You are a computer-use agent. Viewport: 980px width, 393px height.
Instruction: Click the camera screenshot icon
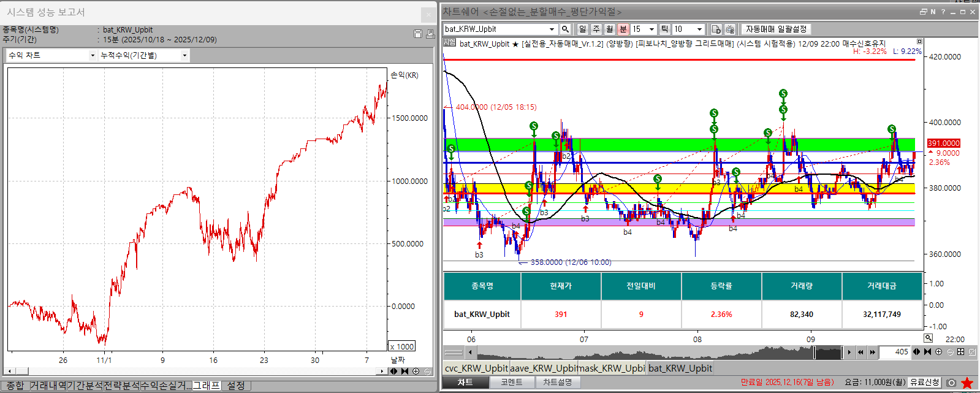pos(951,383)
